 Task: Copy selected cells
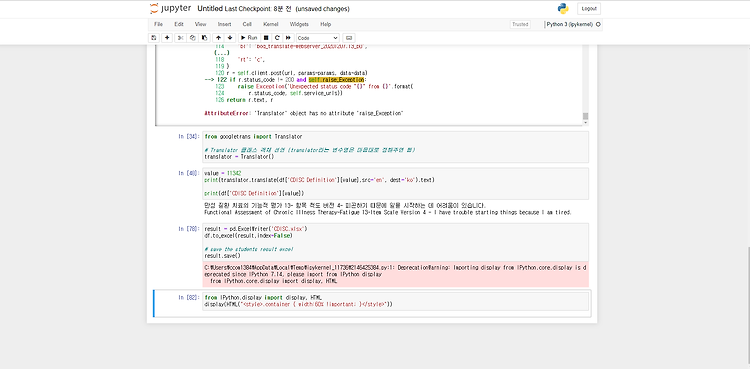[x=192, y=37]
